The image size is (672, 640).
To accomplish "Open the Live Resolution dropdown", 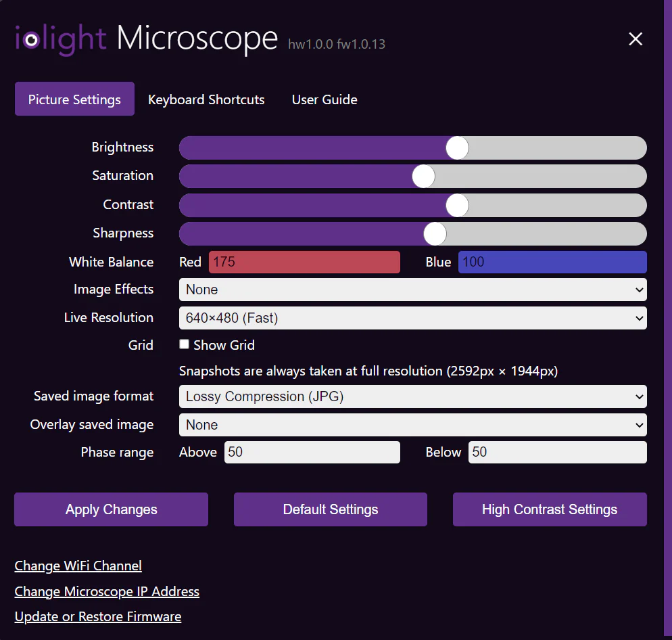I will pos(412,318).
